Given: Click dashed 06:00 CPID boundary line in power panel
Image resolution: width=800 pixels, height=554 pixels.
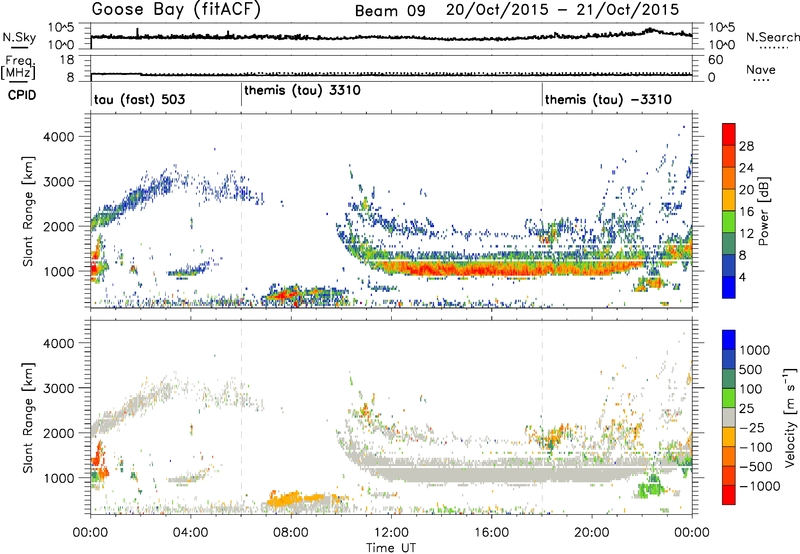Looking at the screenshot, I should click(x=241, y=211).
